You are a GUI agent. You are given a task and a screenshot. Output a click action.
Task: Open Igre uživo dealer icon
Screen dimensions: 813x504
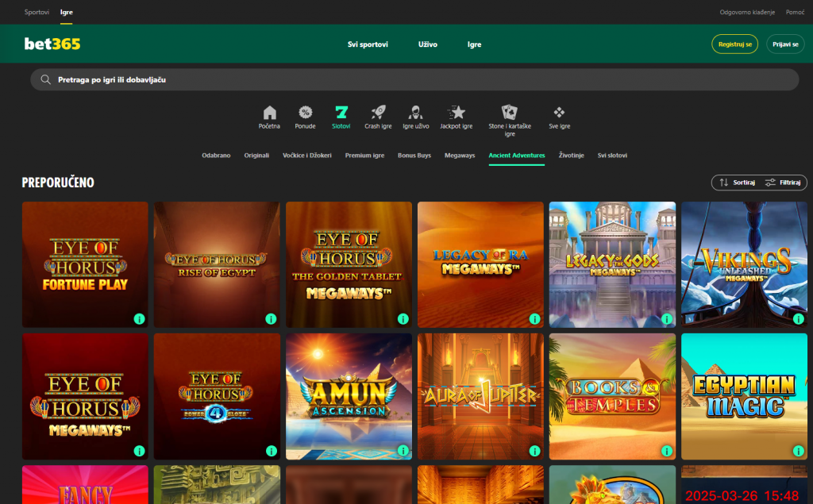click(x=416, y=112)
